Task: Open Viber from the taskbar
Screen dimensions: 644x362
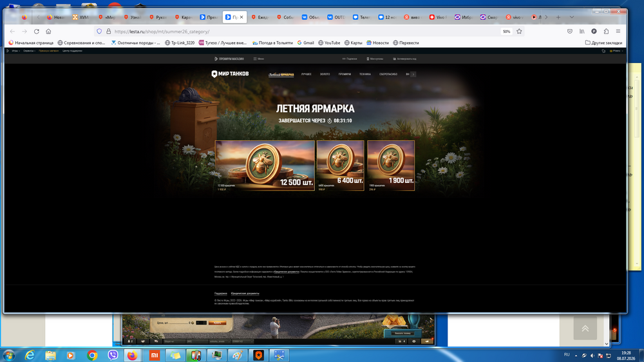Action: pos(113,356)
